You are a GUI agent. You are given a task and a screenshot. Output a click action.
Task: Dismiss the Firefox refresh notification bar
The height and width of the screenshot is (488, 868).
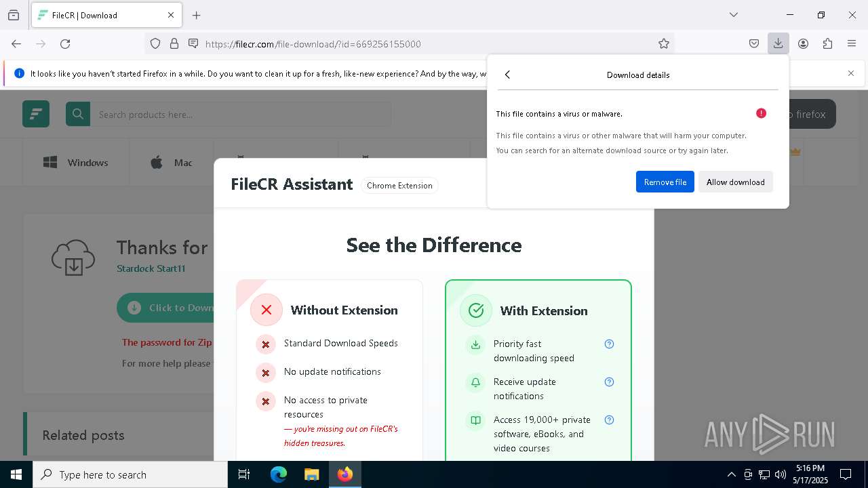tap(851, 73)
